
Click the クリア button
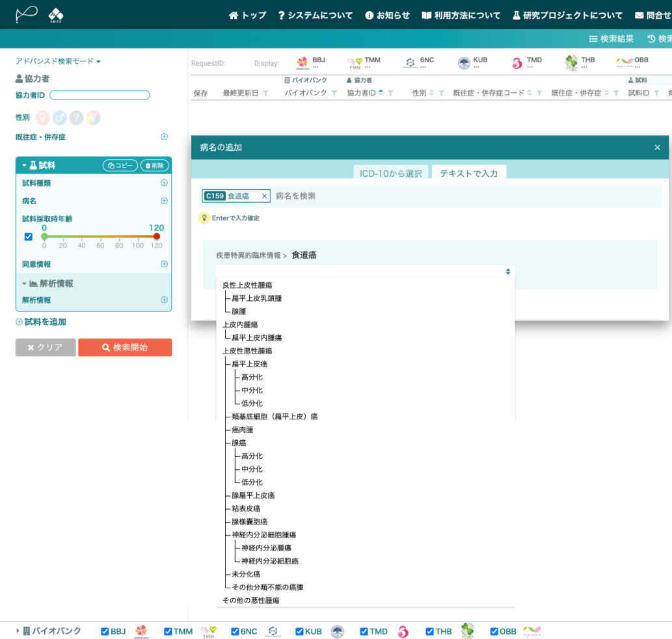pos(46,347)
